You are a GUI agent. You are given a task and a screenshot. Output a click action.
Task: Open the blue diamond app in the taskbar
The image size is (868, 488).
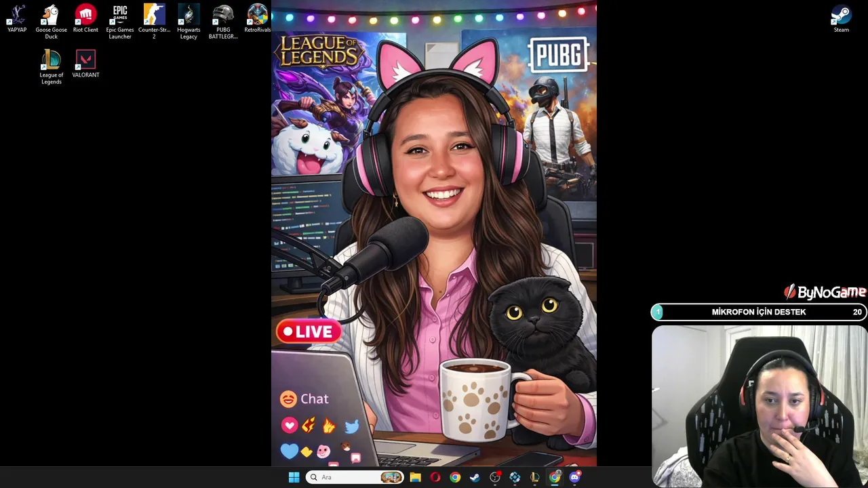coord(515,477)
